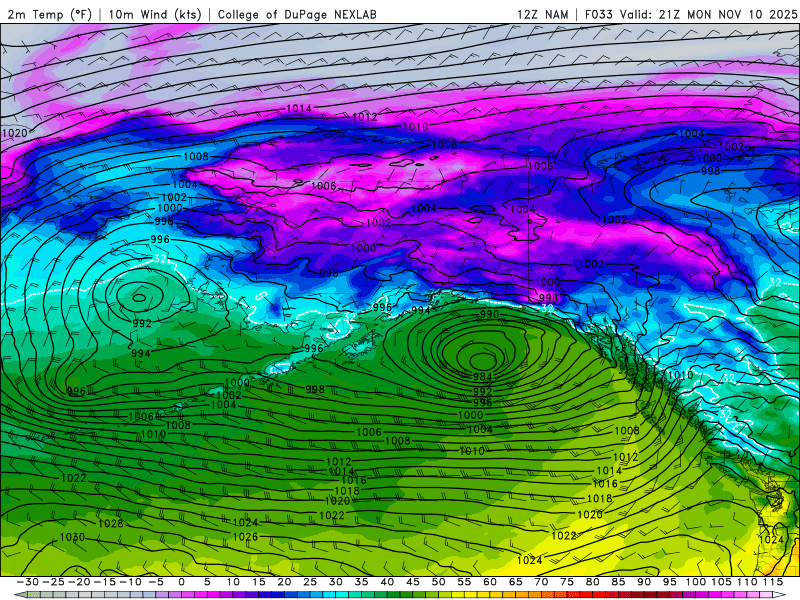Select the 65 degree scale label
Screen dimensions: 800x600
tap(515, 582)
